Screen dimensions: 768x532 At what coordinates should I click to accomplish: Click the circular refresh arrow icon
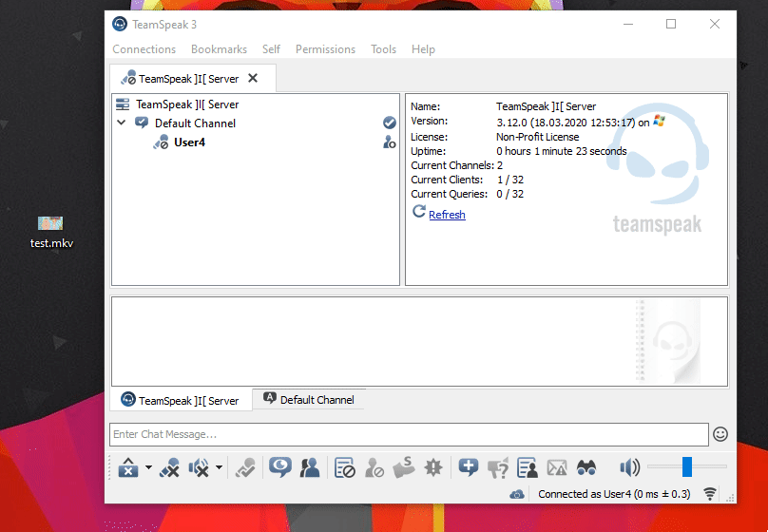click(419, 212)
